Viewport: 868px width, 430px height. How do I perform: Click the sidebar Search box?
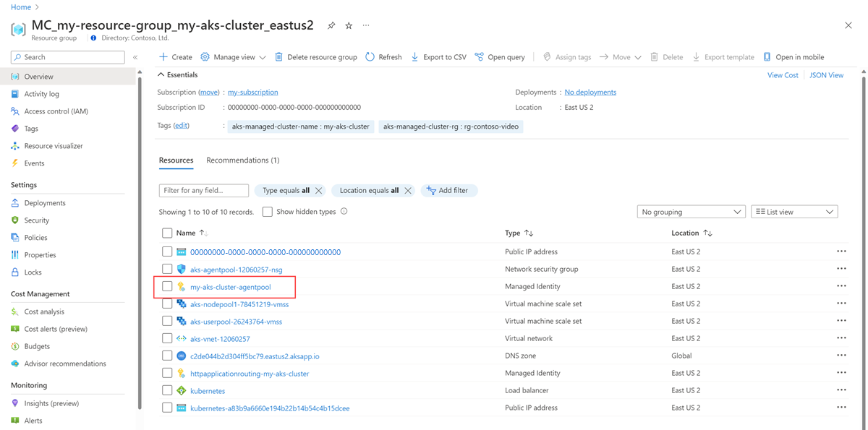click(69, 57)
